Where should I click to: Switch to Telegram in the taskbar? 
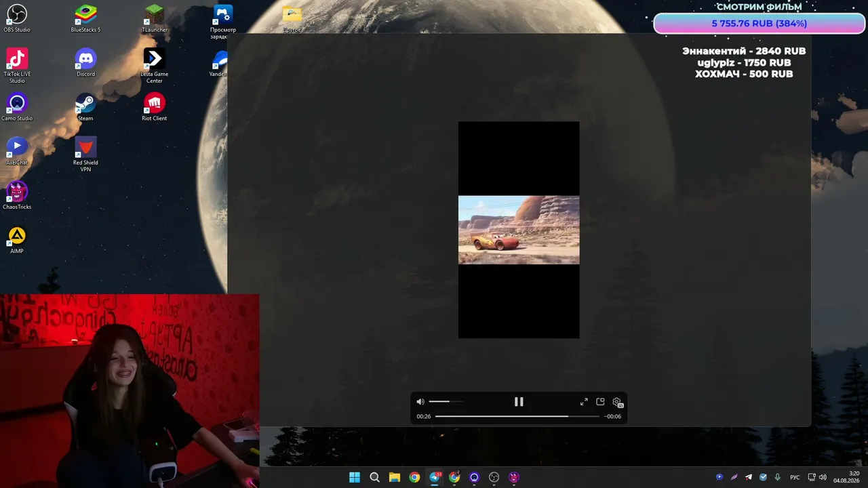tap(435, 477)
